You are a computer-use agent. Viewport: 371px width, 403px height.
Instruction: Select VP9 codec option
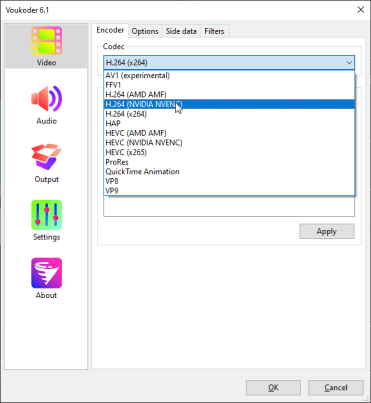[229, 191]
